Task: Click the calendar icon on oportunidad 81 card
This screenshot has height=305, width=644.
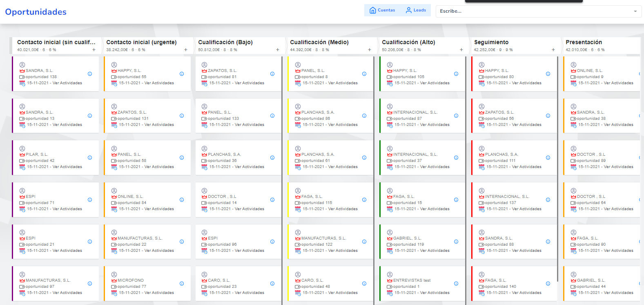Action: [x=205, y=83]
